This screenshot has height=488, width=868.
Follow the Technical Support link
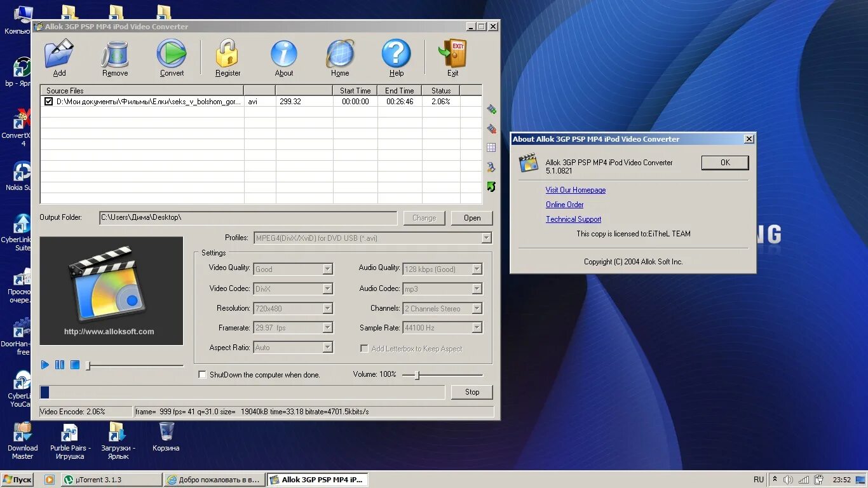(573, 219)
